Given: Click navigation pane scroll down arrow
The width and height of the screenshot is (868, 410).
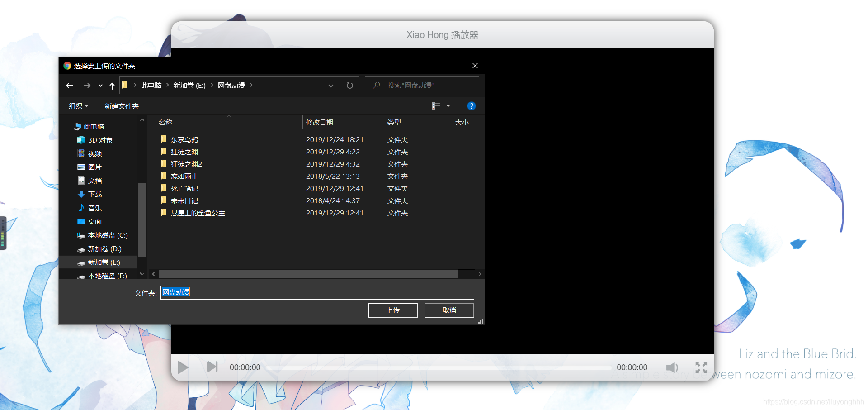Looking at the screenshot, I should point(142,274).
